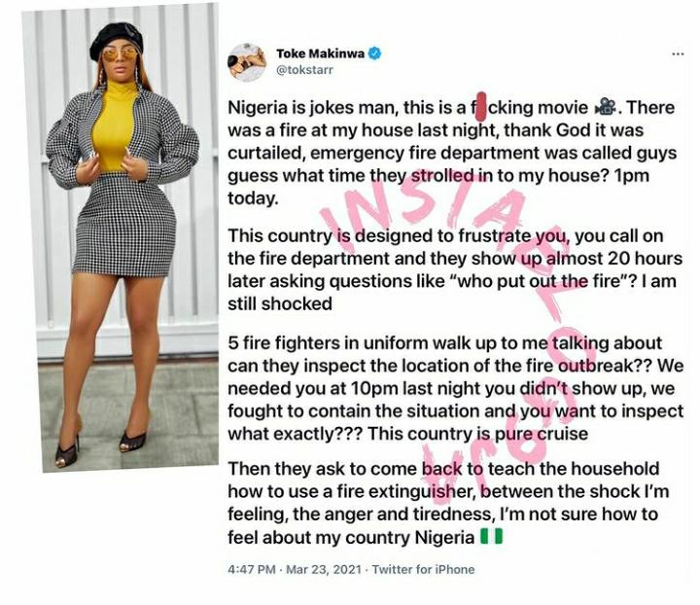Click the orange-tinted sunglasses in the photo

121,54
